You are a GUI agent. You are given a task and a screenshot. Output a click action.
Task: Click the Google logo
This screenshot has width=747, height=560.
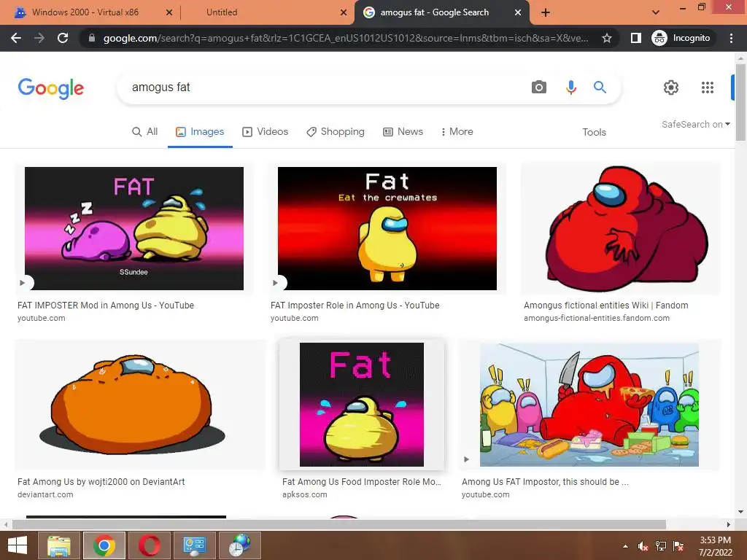51,88
